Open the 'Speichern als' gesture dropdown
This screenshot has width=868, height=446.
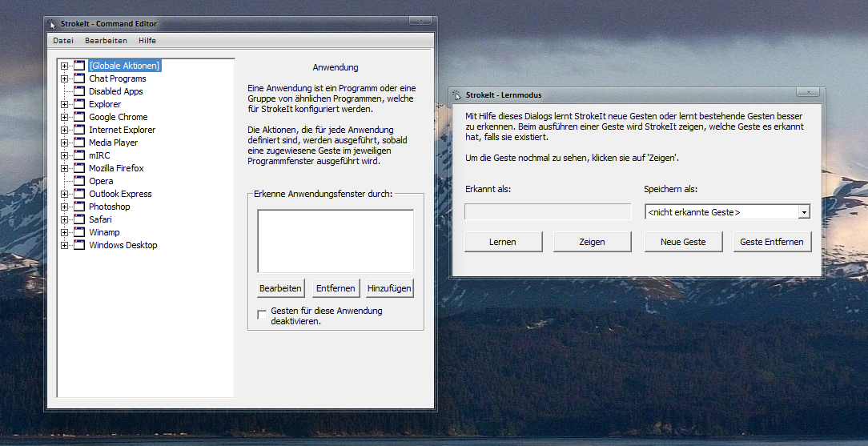[804, 212]
